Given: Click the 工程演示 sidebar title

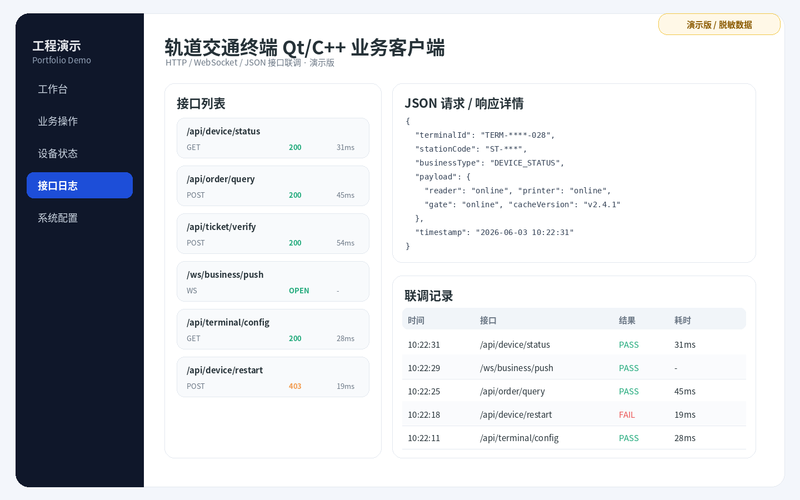Looking at the screenshot, I should (x=57, y=46).
